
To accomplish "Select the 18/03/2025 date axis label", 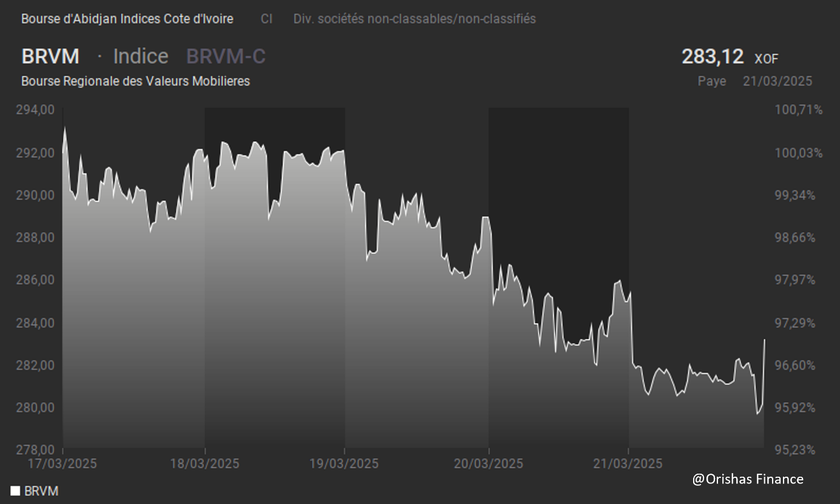I will click(x=205, y=463).
